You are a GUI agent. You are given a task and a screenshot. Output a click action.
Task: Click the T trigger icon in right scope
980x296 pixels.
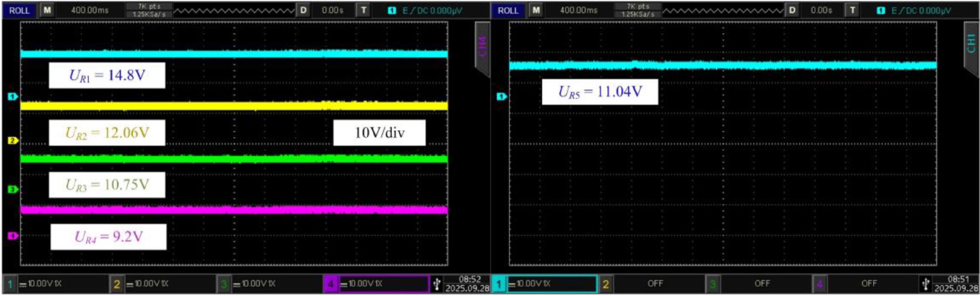pos(852,10)
